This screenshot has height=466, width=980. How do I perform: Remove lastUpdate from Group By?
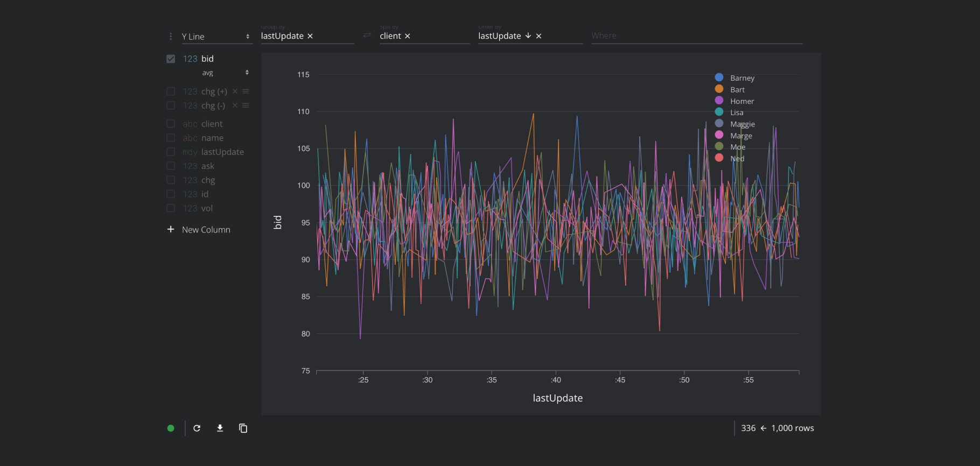pos(310,36)
